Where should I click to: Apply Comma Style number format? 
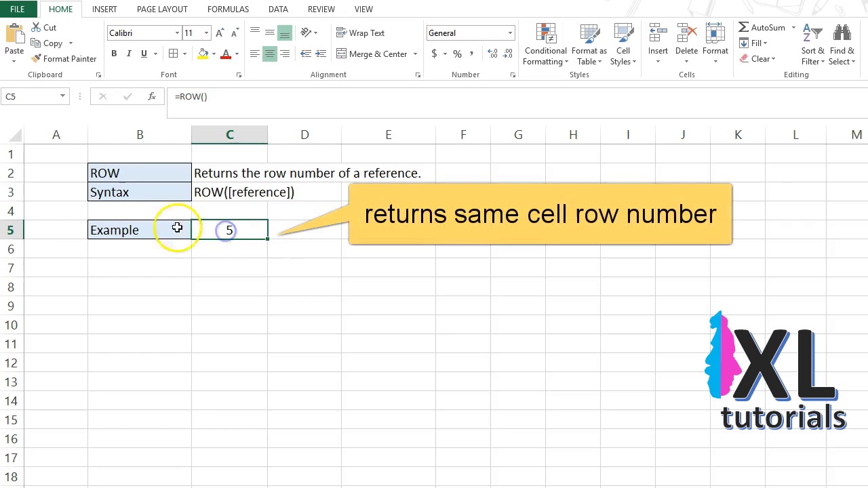tap(472, 54)
